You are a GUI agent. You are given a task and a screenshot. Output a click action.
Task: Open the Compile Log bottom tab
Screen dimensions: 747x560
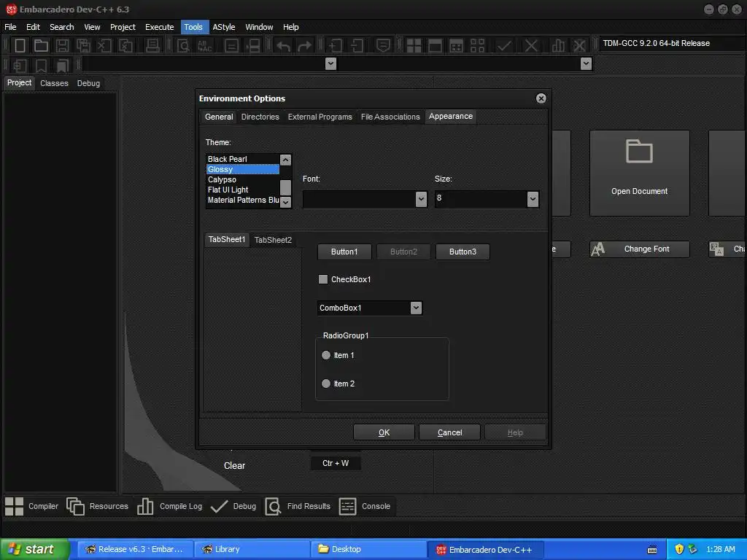tap(169, 506)
